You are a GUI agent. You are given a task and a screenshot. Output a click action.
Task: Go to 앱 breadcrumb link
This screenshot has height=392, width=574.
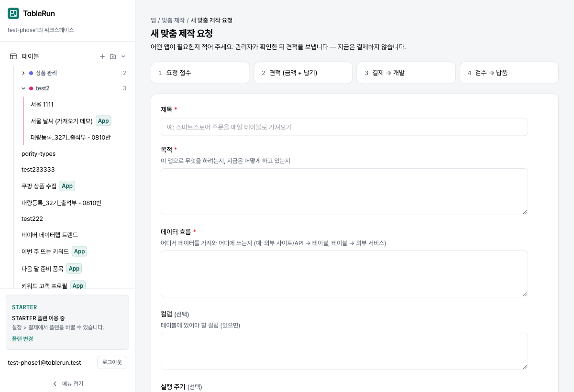[x=154, y=20]
